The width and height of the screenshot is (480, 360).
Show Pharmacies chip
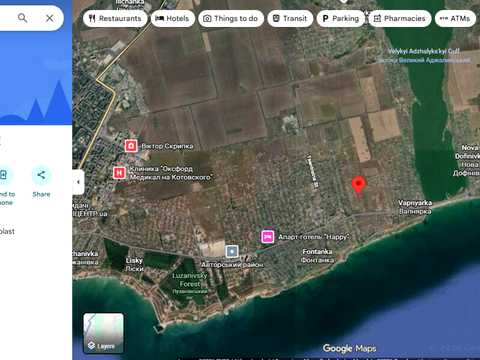400,18
